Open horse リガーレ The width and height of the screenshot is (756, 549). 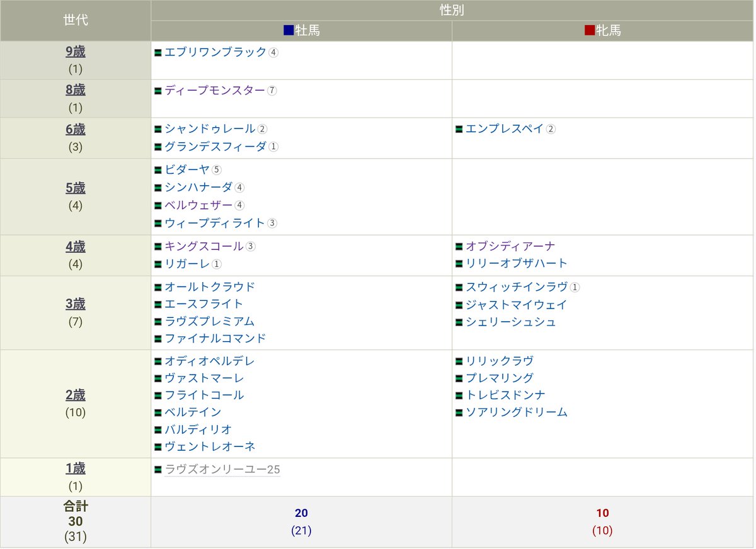point(188,264)
